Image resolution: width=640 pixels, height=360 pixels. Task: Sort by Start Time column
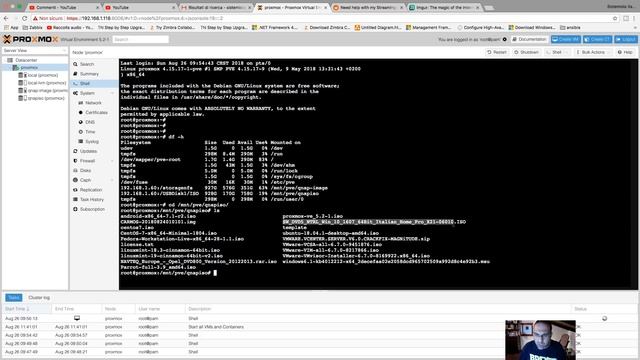point(27,309)
